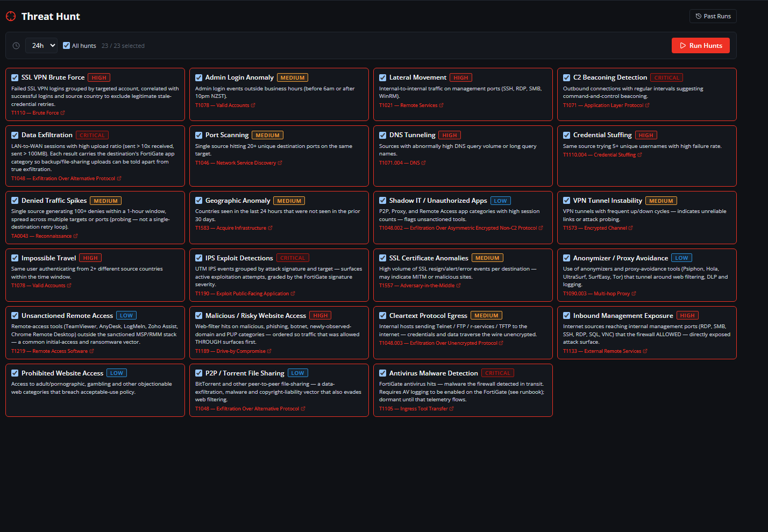The width and height of the screenshot is (768, 532).
Task: Click the HIGH badge on Credential Stuffing
Action: tap(646, 135)
